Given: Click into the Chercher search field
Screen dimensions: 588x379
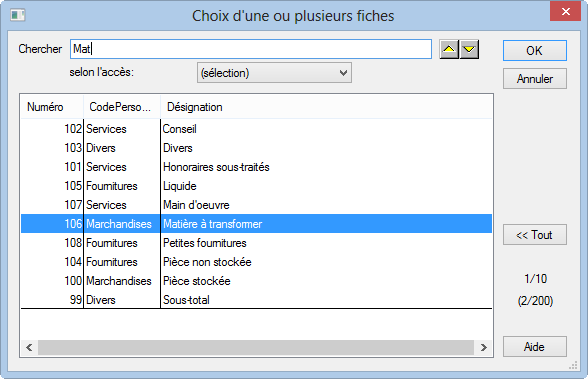Looking at the screenshot, I should 250,49.
